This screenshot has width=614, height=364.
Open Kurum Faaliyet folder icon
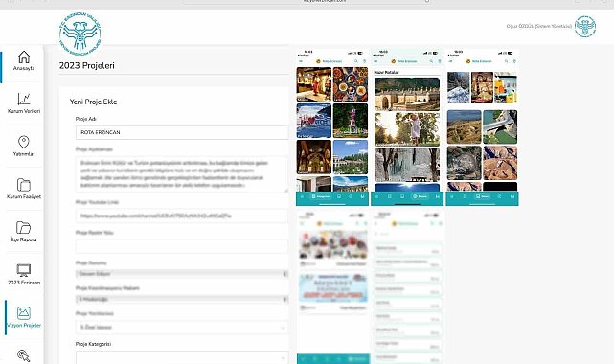coord(24,185)
